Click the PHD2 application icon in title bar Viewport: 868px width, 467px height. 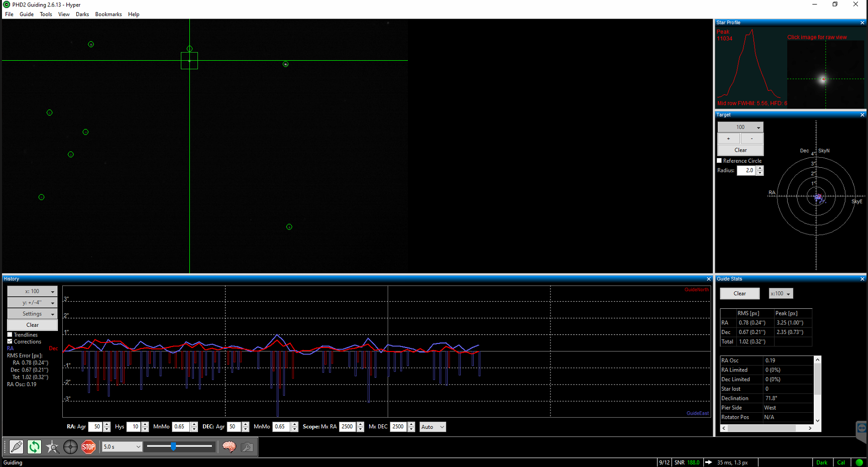coord(7,5)
